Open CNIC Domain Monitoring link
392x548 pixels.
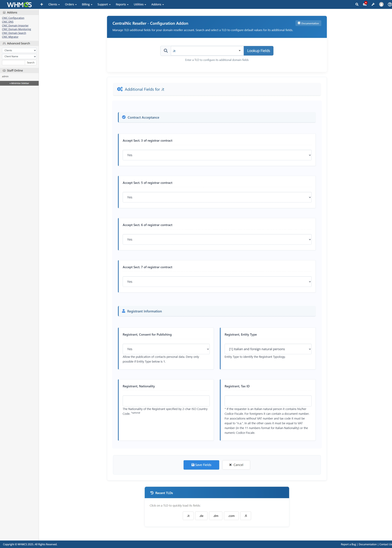[x=16, y=29]
